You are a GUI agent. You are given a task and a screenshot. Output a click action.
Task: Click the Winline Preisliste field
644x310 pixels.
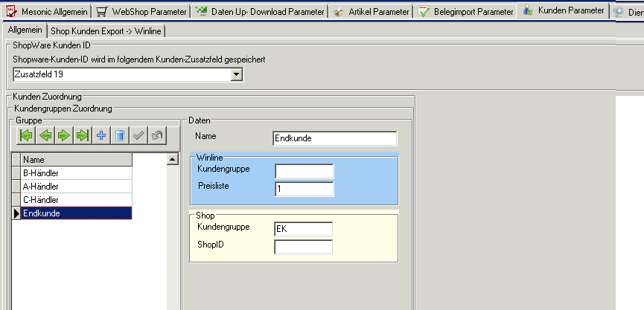[304, 190]
